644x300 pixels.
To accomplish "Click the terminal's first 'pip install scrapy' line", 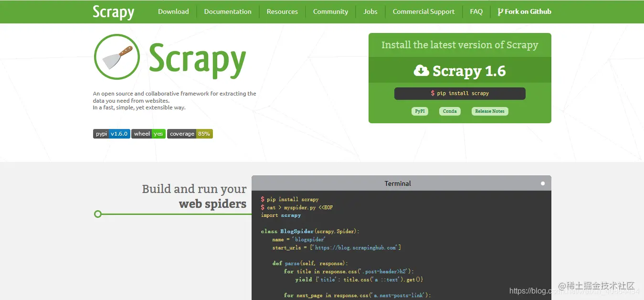I will click(290, 199).
